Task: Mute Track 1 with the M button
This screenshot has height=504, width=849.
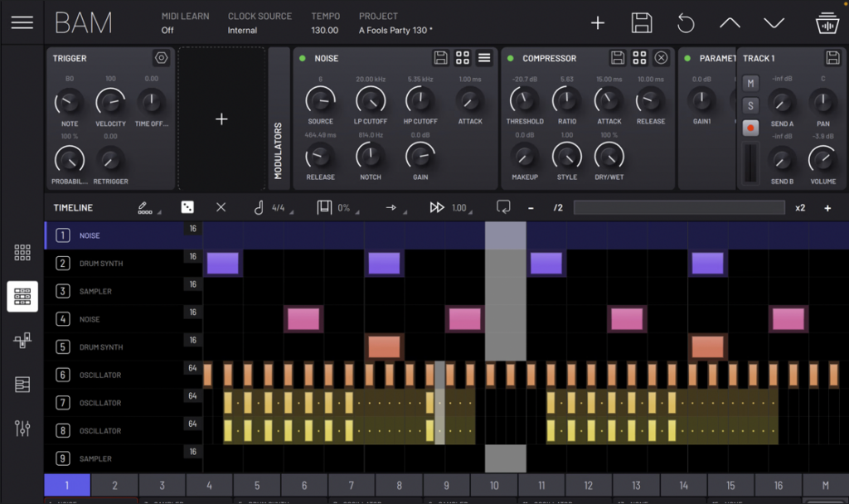Action: [750, 84]
